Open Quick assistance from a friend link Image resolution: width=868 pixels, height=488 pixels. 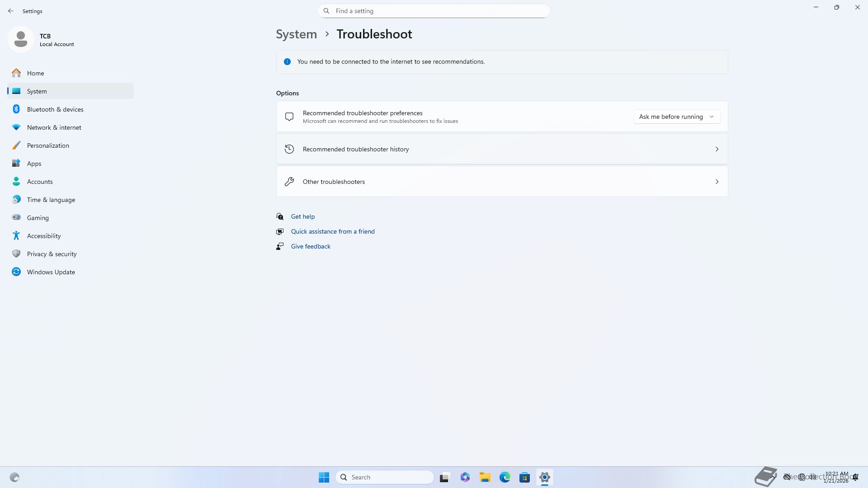coord(332,231)
